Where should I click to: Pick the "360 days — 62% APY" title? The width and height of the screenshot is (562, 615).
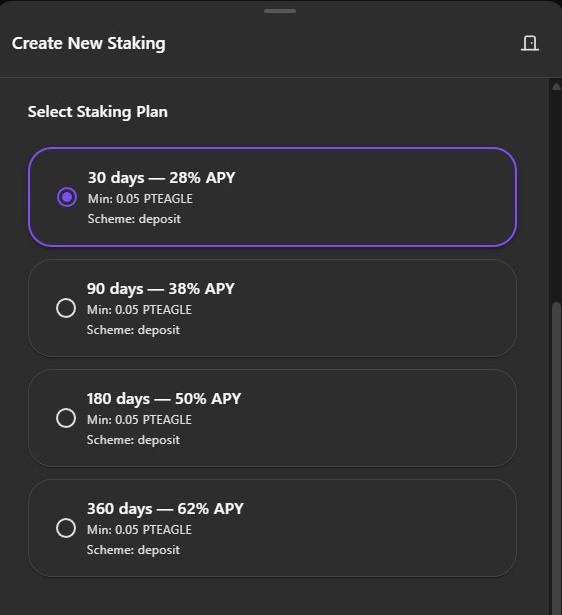pos(165,509)
